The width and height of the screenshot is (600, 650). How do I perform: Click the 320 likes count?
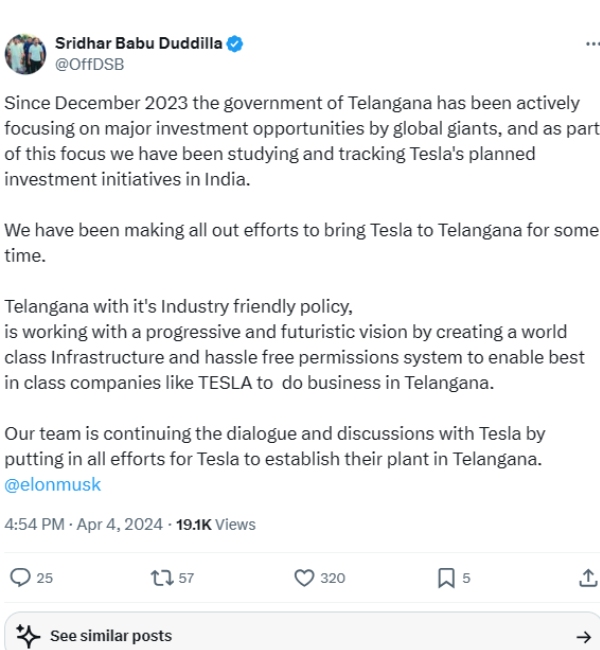tap(332, 578)
